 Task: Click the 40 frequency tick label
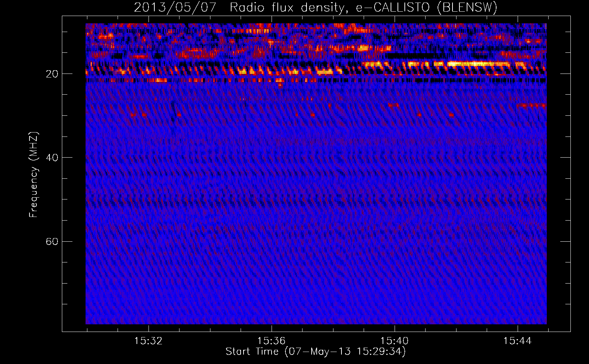pyautogui.click(x=52, y=158)
